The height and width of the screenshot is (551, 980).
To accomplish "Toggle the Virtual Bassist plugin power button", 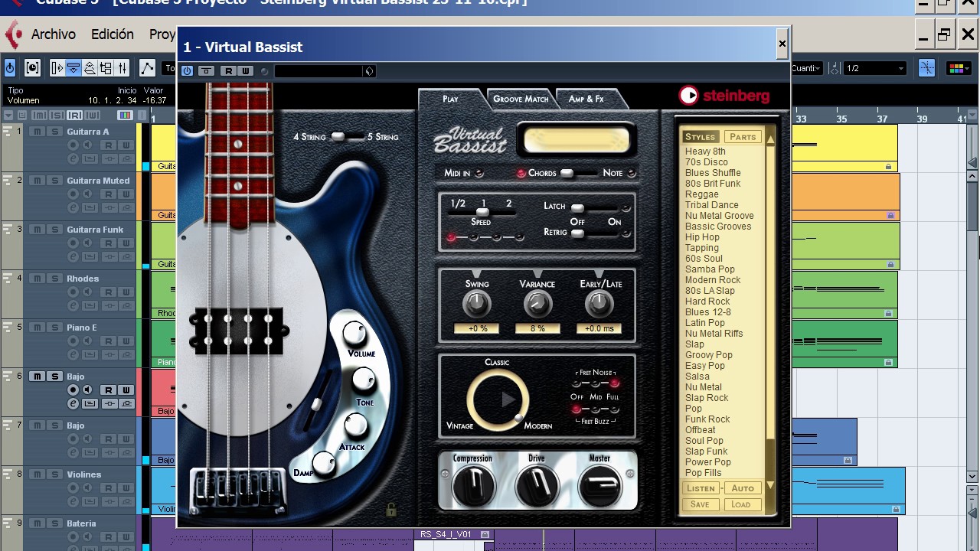I will coord(188,71).
